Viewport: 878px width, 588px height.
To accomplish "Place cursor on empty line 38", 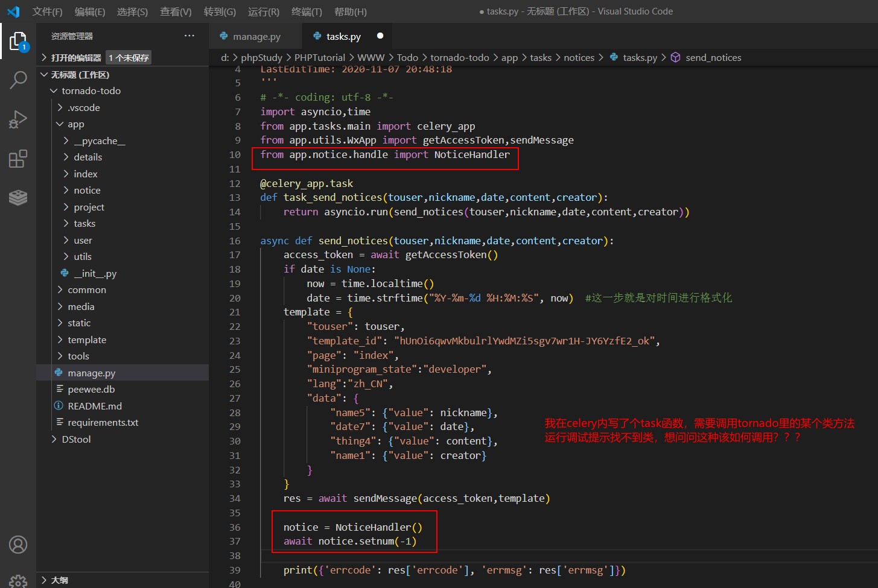I will (x=567, y=555).
